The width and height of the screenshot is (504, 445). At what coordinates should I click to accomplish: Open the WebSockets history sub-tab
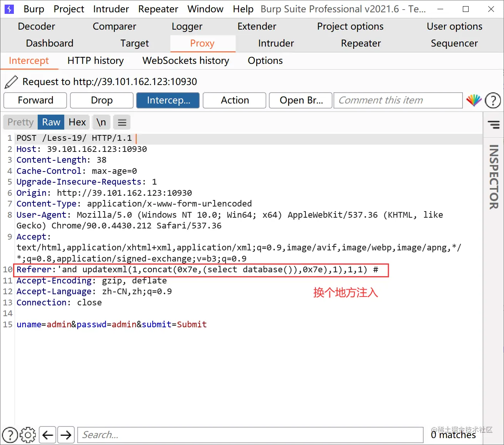[x=186, y=61]
